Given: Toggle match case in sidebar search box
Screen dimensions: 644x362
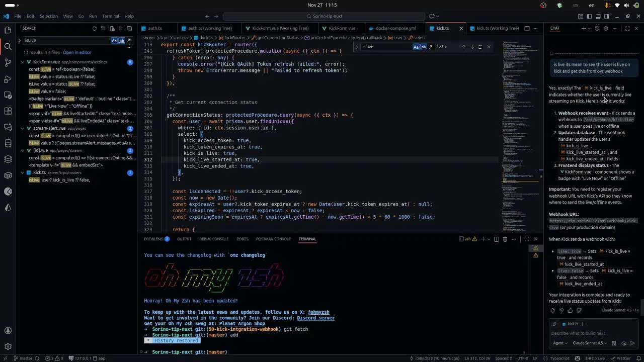Looking at the screenshot, I should pyautogui.click(x=114, y=41).
